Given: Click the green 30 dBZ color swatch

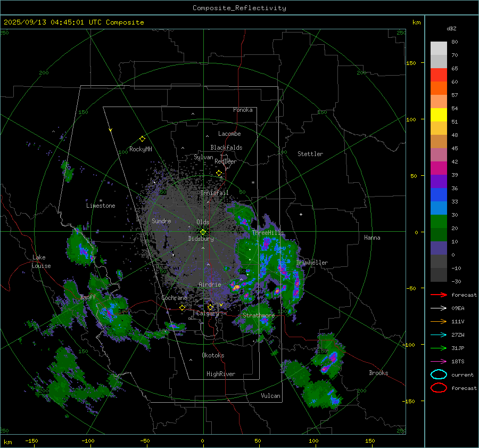Looking at the screenshot, I should (x=439, y=221).
